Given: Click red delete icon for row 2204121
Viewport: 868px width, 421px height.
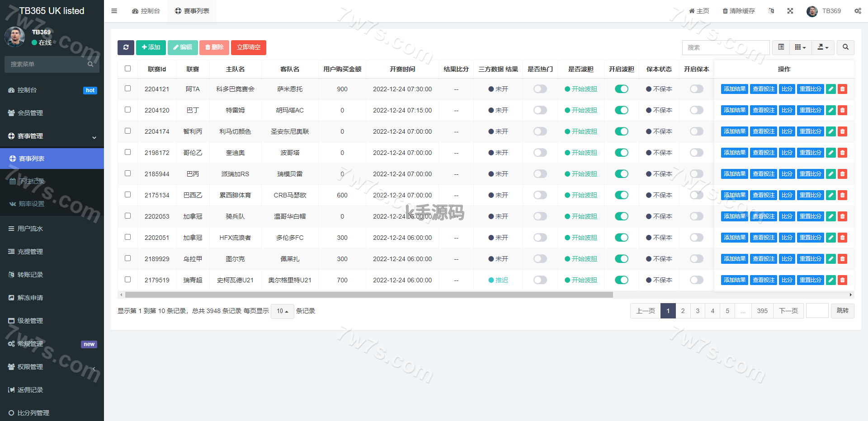Looking at the screenshot, I should click(x=842, y=89).
